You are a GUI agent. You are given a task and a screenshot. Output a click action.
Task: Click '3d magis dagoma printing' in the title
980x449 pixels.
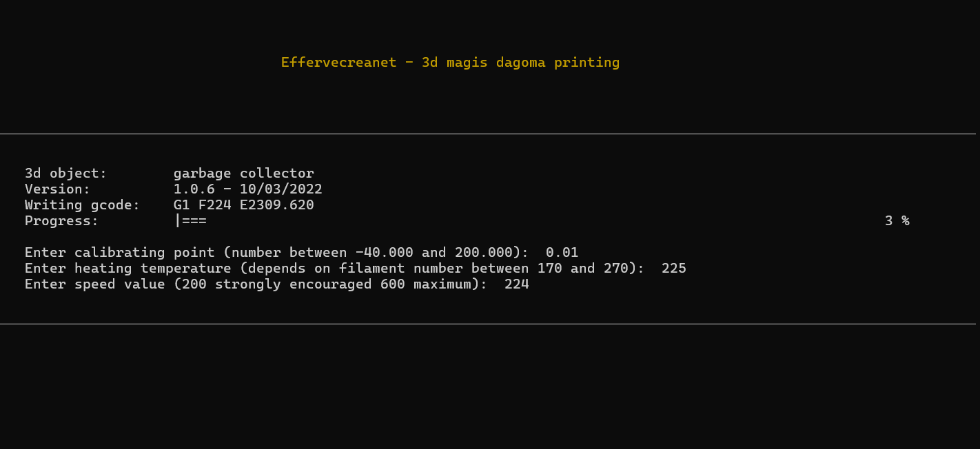coord(521,63)
